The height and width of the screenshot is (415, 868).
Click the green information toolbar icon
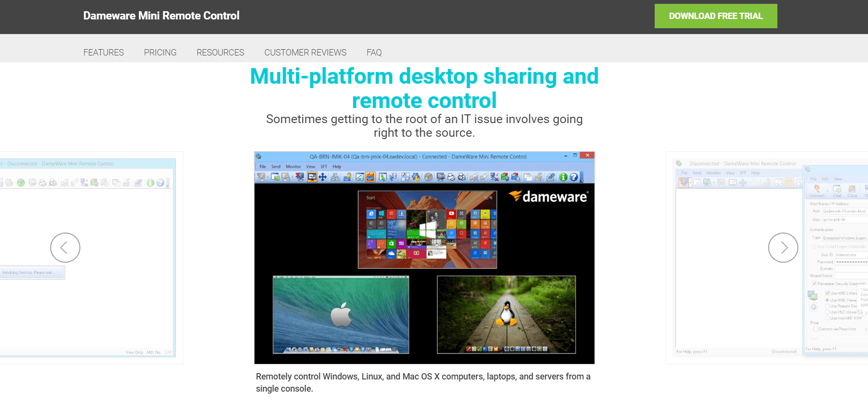coord(563,177)
